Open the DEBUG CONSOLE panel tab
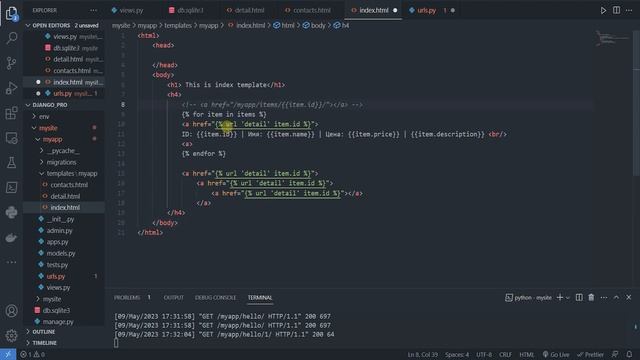 click(216, 298)
